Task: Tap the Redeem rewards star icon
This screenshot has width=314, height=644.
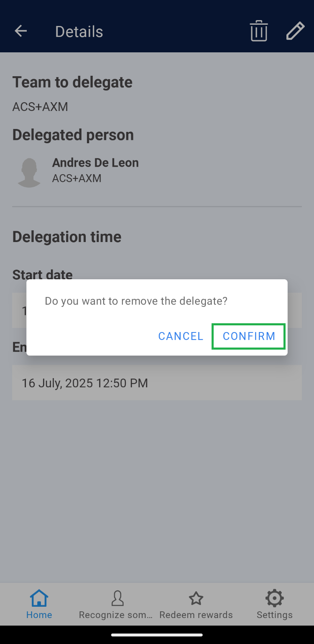Action: pyautogui.click(x=196, y=599)
